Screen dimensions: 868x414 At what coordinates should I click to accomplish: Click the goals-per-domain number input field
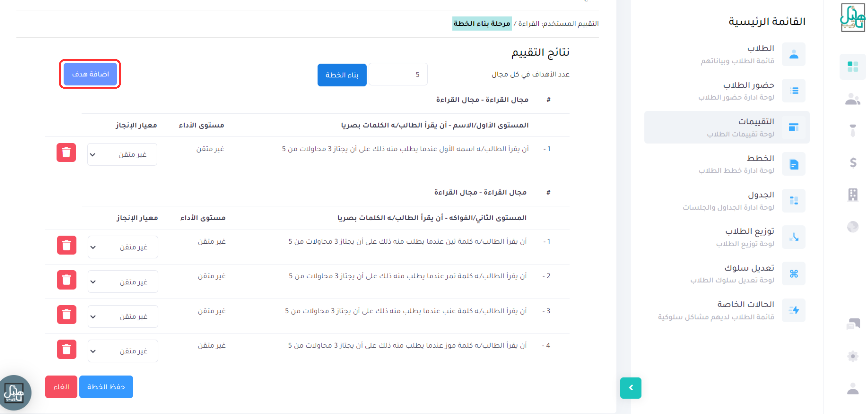click(x=398, y=74)
